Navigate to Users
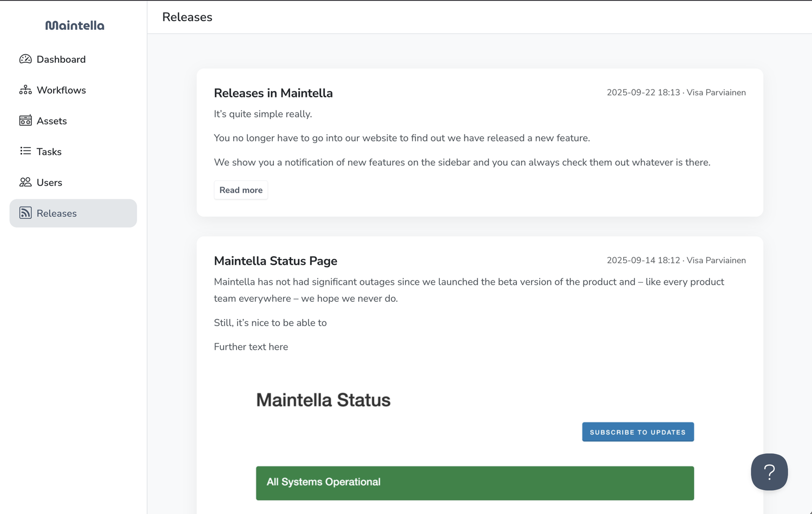Image resolution: width=812 pixels, height=514 pixels. [73, 183]
